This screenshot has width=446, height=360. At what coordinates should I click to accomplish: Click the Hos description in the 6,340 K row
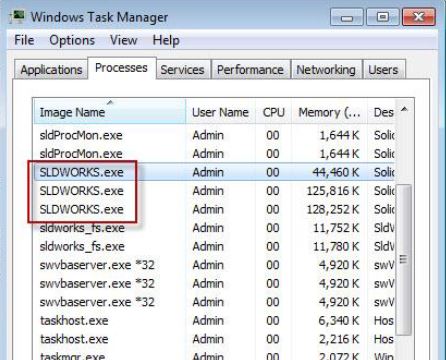click(384, 321)
